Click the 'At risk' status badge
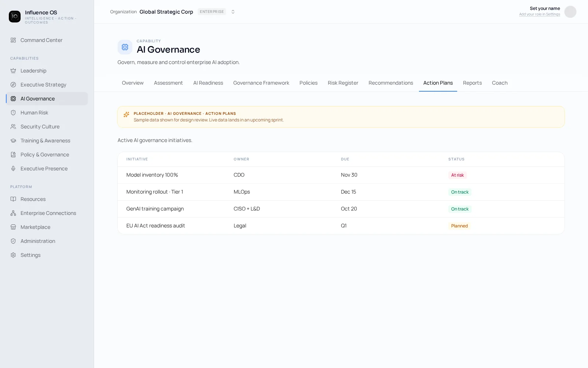Image resolution: width=588 pixels, height=368 pixels. [x=458, y=175]
